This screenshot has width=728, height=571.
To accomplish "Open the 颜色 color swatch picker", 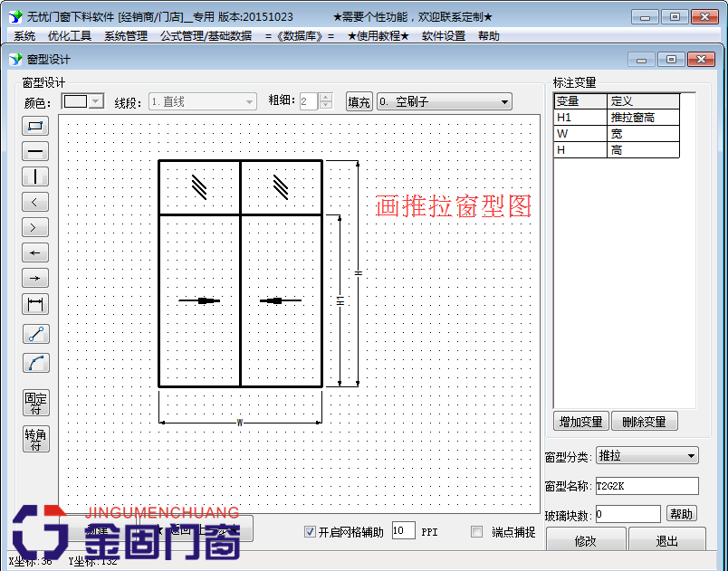I will coord(81,101).
